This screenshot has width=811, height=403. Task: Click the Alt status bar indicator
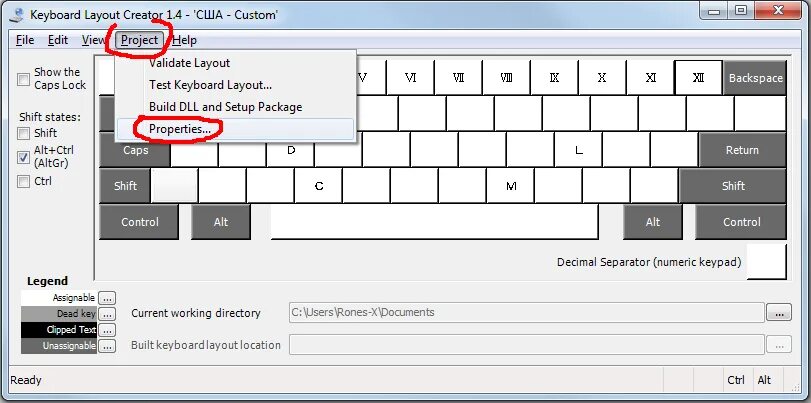(764, 380)
